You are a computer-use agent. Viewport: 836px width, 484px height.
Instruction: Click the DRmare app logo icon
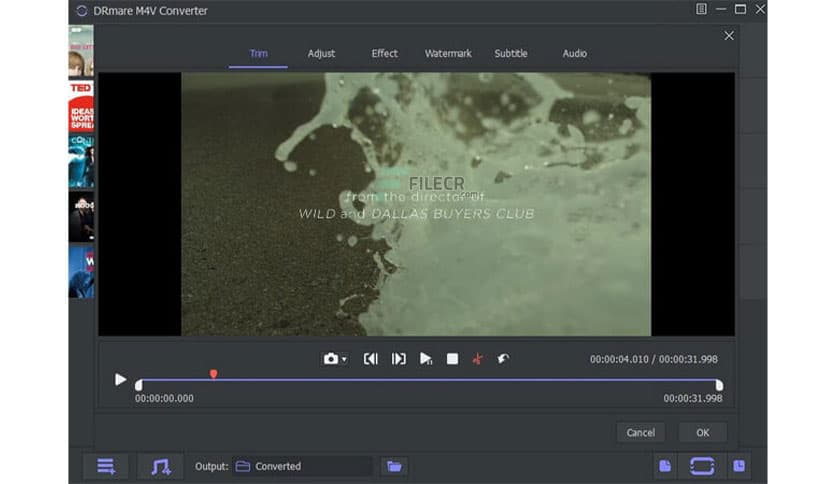pyautogui.click(x=82, y=11)
